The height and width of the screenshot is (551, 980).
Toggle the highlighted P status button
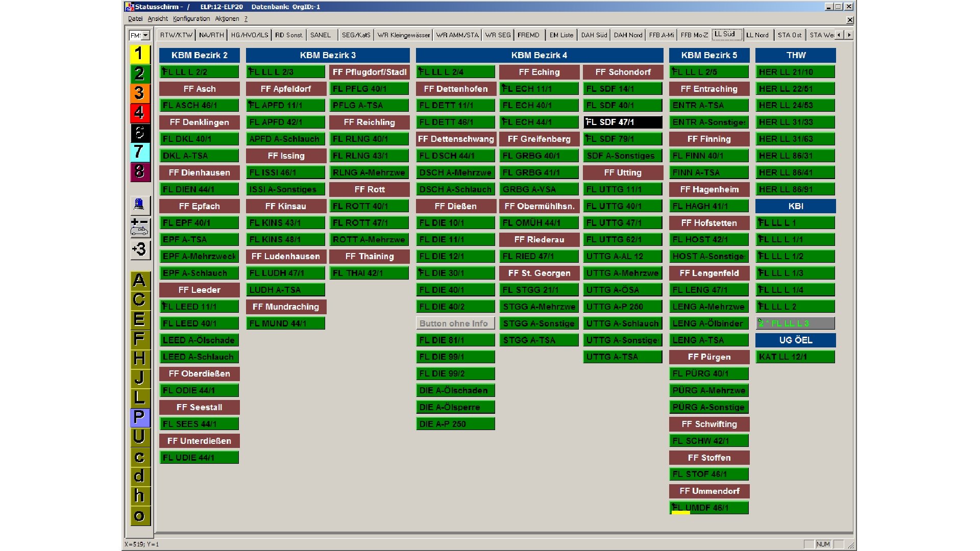click(139, 417)
